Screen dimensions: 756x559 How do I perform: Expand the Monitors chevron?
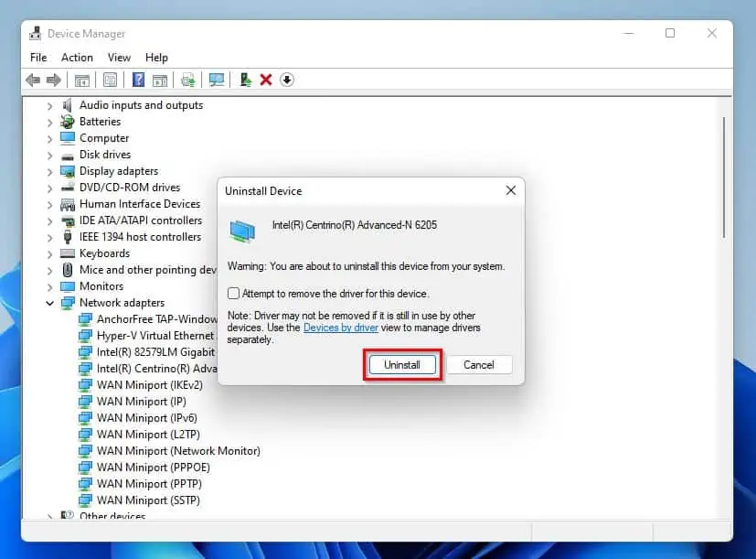click(x=49, y=286)
